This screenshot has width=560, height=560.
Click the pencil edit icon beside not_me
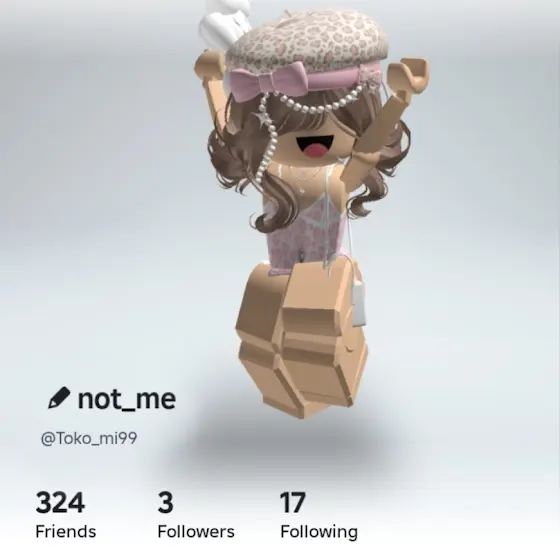[59, 398]
